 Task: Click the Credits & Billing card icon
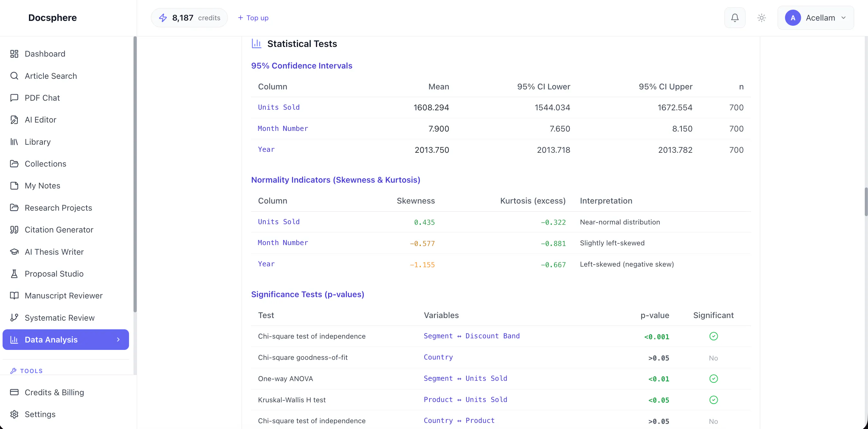click(14, 392)
